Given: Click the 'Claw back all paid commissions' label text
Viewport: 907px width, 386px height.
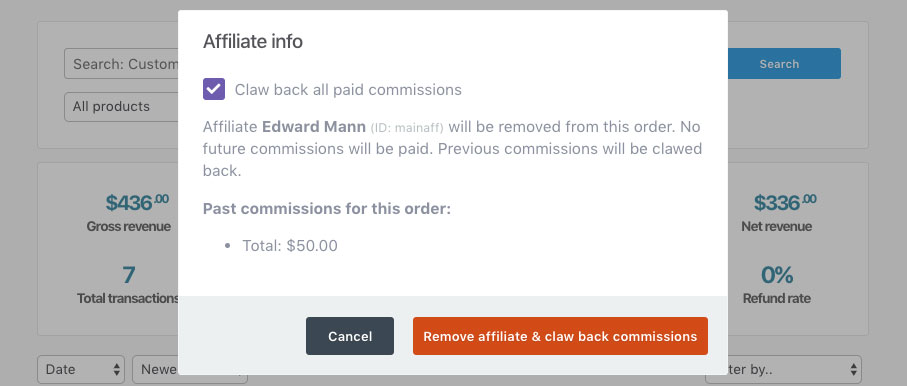Looking at the screenshot, I should (348, 90).
